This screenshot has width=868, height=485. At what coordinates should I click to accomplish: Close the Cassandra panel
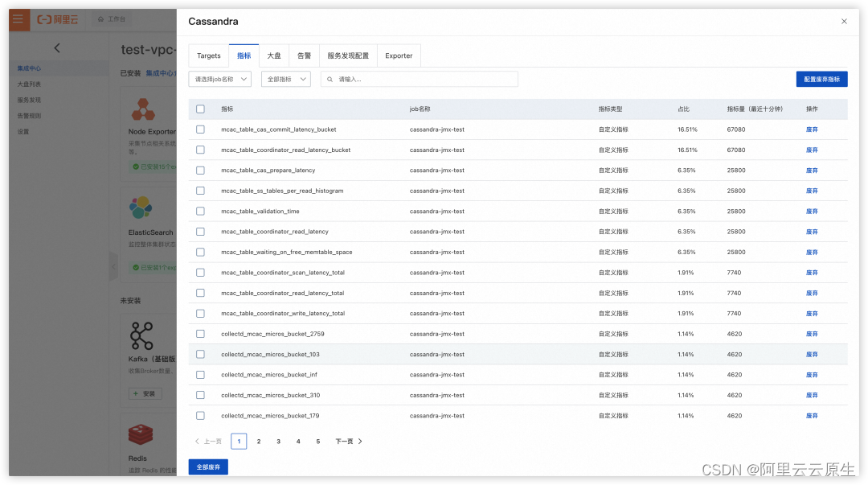pyautogui.click(x=844, y=22)
